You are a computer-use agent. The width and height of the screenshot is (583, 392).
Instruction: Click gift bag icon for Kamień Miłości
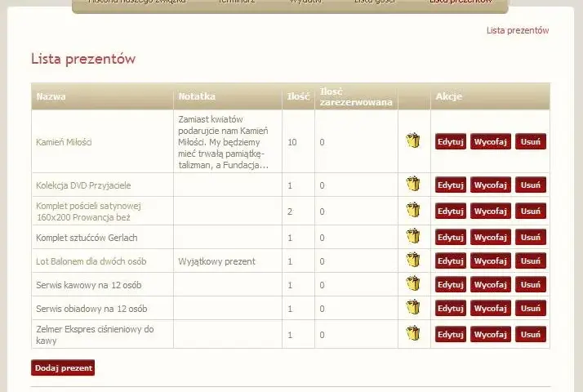pyautogui.click(x=413, y=140)
